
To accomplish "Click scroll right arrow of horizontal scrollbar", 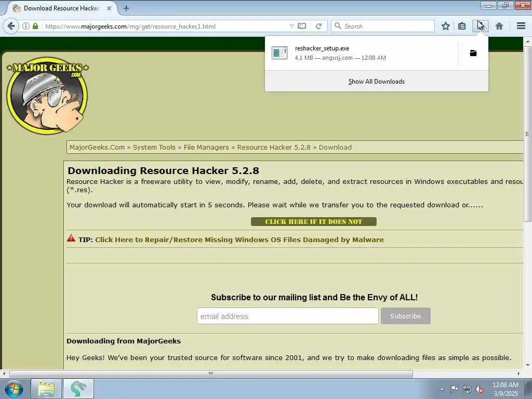I will 519,374.
